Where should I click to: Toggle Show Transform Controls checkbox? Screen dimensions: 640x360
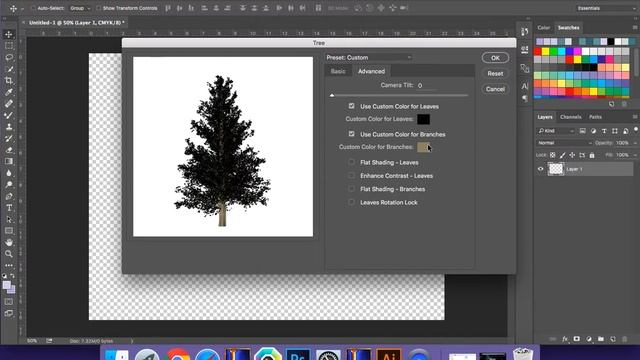tap(98, 8)
